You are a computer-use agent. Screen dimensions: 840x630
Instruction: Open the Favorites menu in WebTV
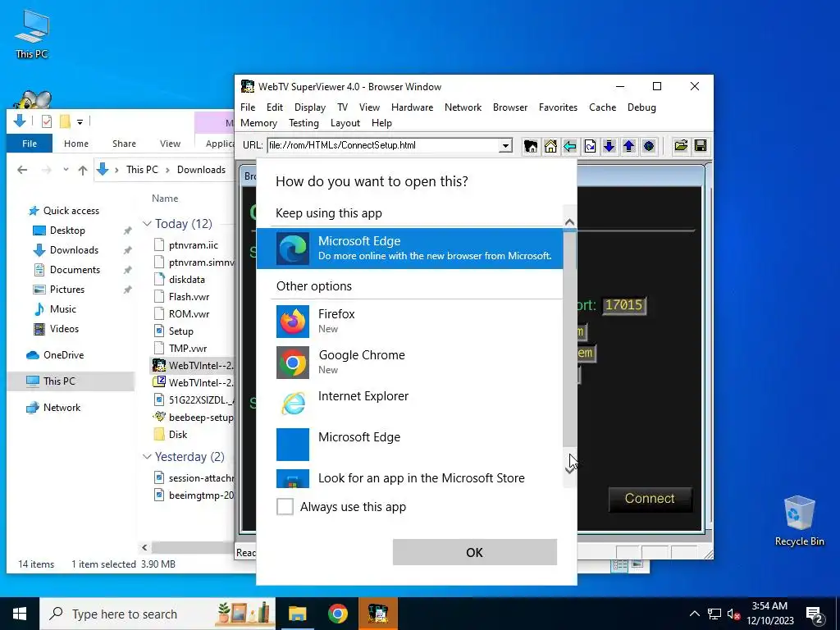[558, 107]
